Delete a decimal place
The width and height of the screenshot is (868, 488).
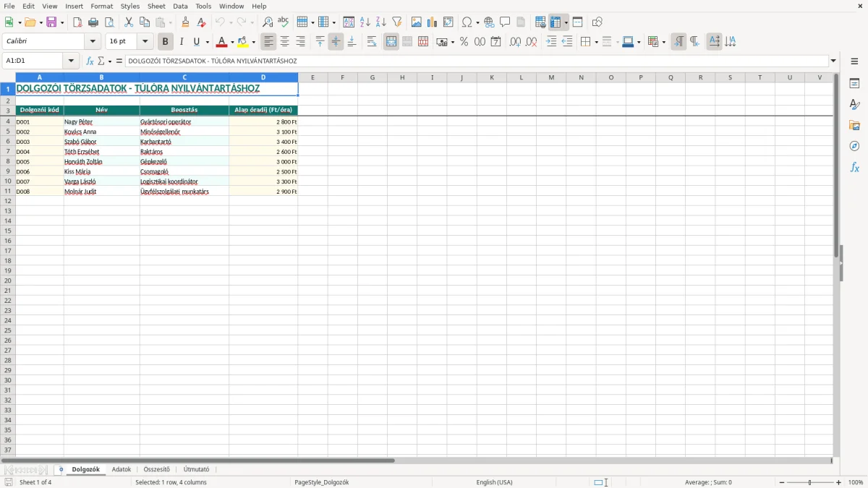coord(532,42)
